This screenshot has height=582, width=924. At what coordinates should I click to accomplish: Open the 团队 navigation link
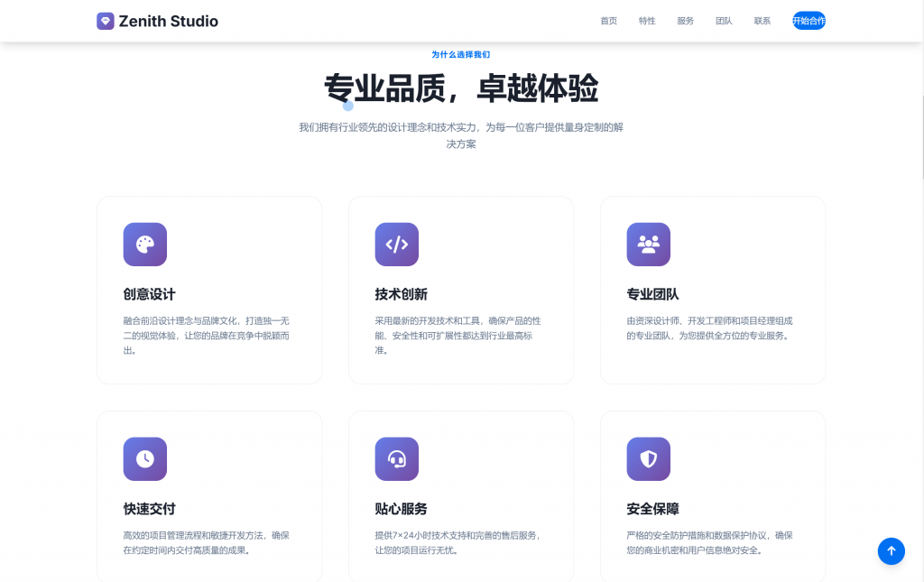click(724, 20)
